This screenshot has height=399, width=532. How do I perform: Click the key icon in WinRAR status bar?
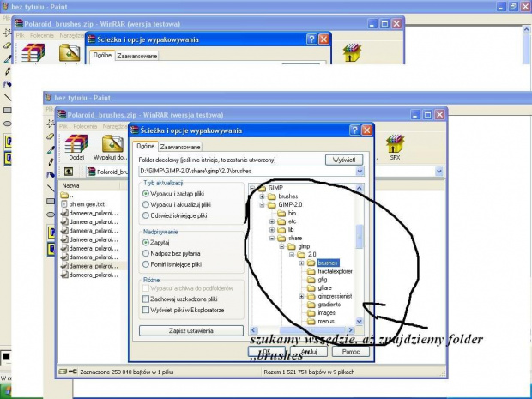tap(73, 372)
